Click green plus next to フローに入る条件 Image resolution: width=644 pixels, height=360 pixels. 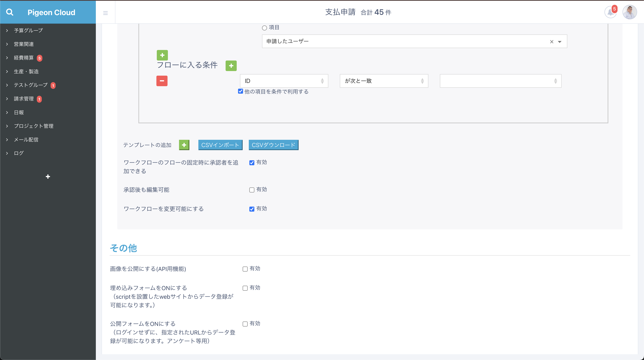[231, 66]
